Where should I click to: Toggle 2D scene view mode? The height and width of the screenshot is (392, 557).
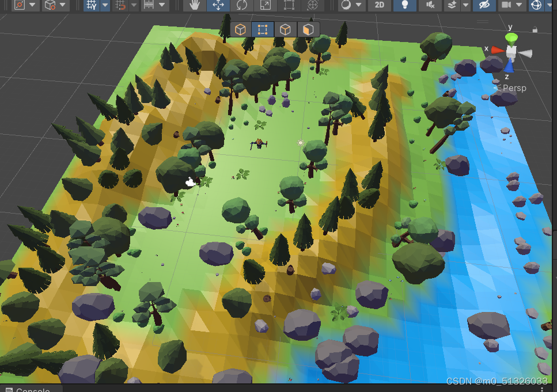(380, 5)
